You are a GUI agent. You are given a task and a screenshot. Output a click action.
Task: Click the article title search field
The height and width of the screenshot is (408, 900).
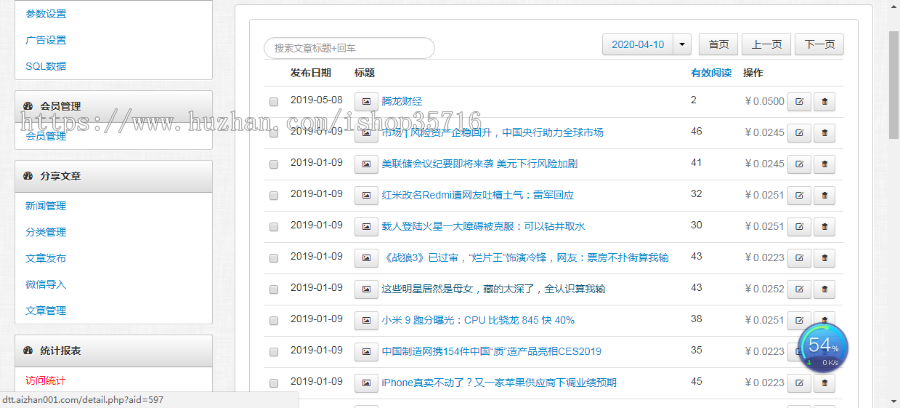pos(349,48)
